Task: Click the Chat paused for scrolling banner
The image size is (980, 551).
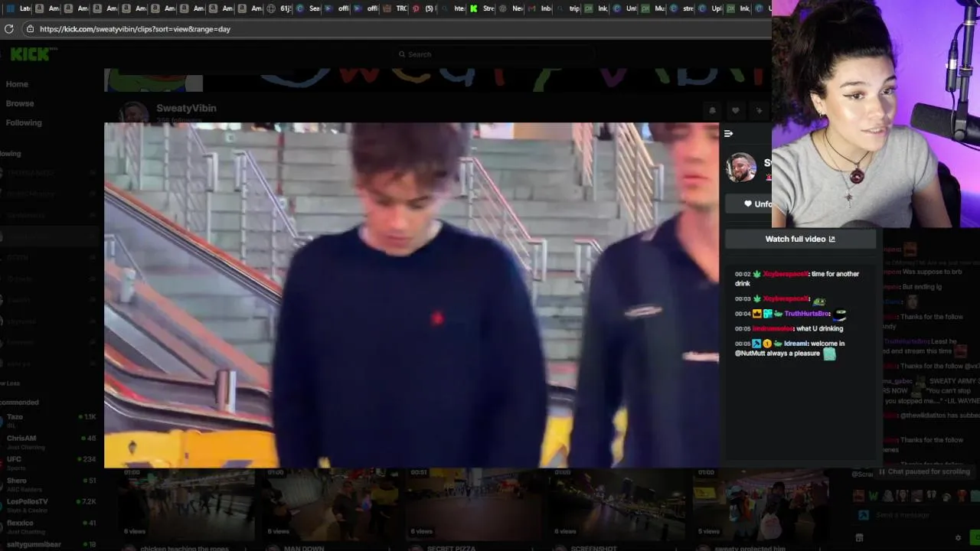Action: [924, 471]
